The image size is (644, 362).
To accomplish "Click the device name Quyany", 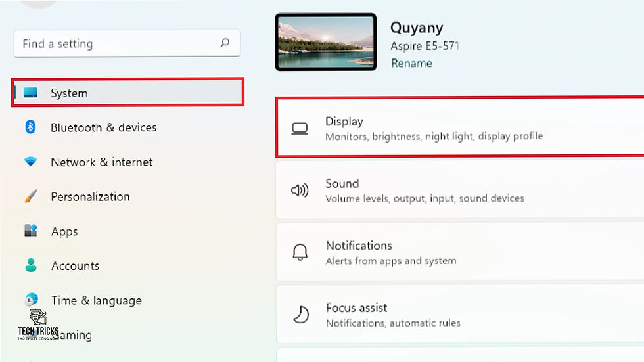I will [x=417, y=28].
